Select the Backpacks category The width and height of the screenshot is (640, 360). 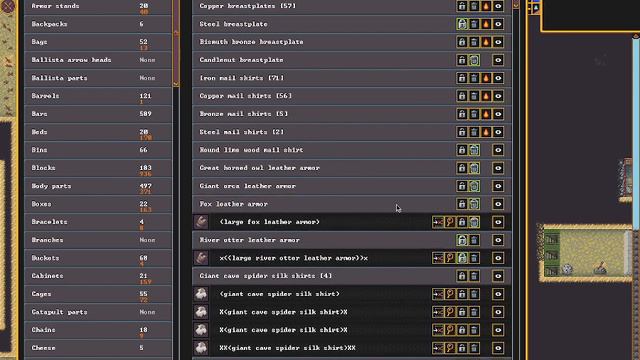(x=98, y=24)
